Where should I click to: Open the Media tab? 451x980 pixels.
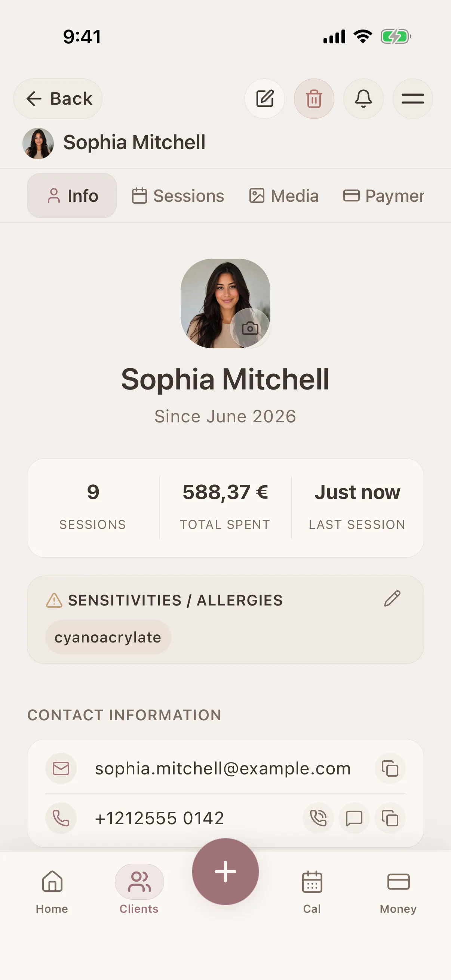[283, 196]
